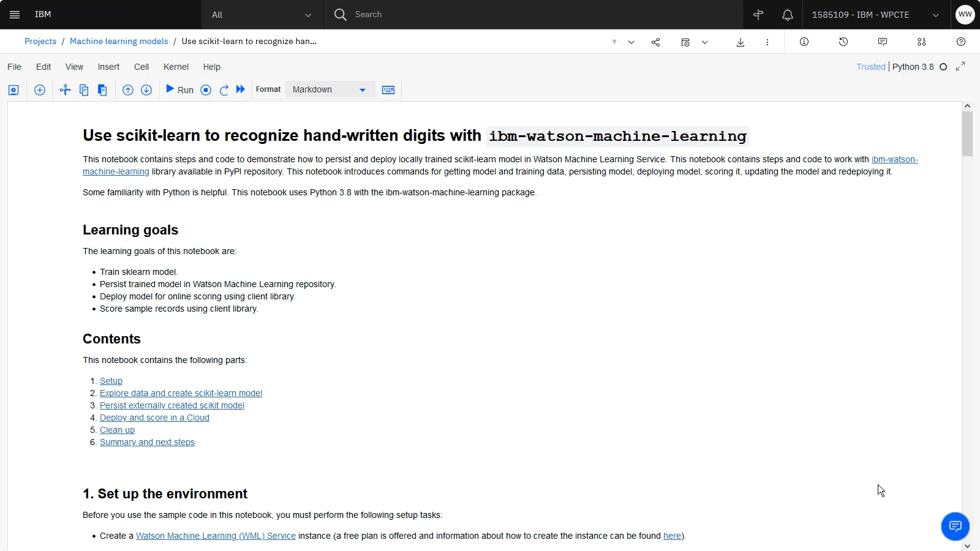Click the kernel status circle indicator
The height and width of the screenshot is (551, 980).
point(943,67)
